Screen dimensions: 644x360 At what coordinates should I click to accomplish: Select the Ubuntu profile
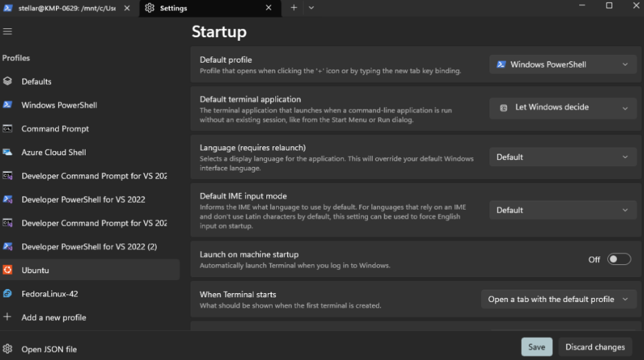pos(90,270)
